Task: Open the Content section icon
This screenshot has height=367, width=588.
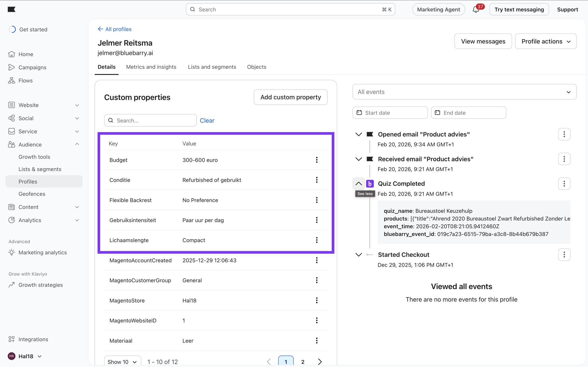Action: click(11, 207)
